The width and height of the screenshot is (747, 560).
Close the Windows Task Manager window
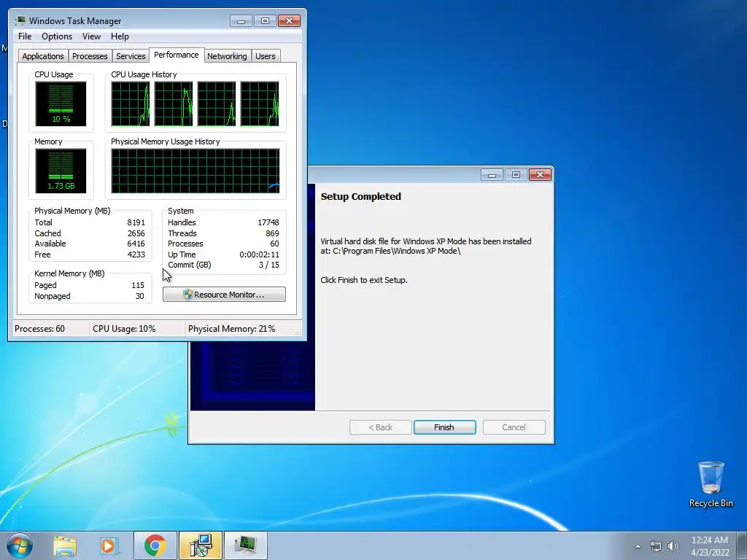[x=289, y=21]
